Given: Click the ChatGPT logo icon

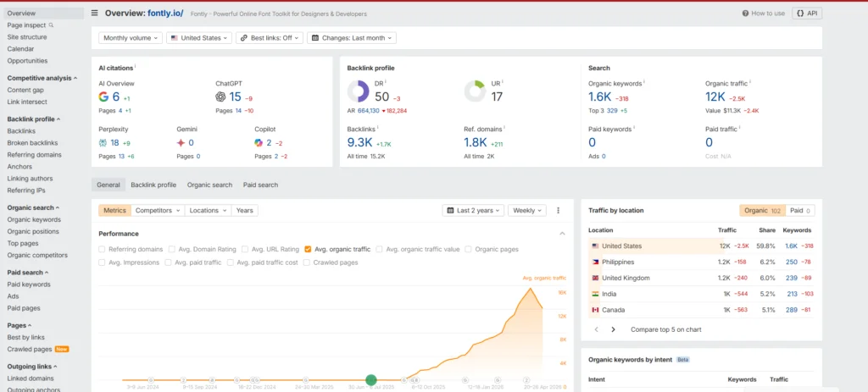Looking at the screenshot, I should tap(221, 97).
